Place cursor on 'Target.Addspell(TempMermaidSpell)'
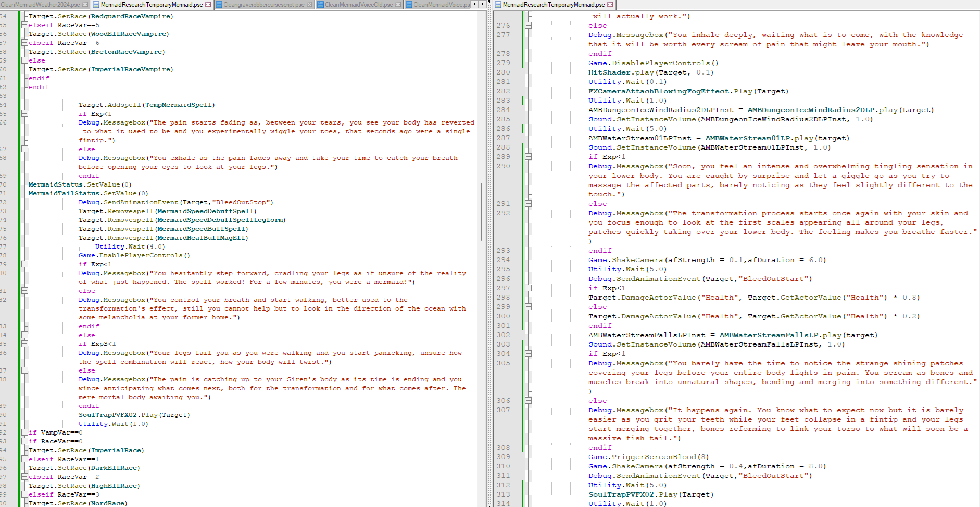Screen dimensions: 980x507 pyautogui.click(x=147, y=105)
